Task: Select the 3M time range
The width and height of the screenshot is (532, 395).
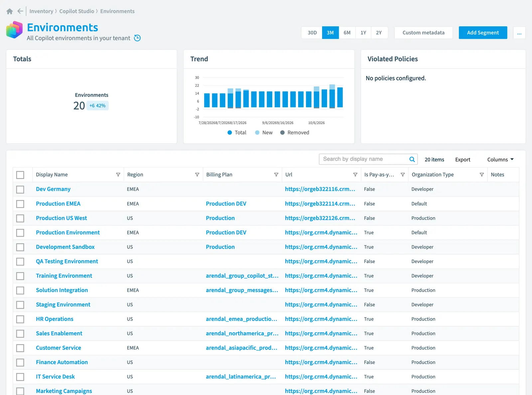Action: pyautogui.click(x=330, y=33)
